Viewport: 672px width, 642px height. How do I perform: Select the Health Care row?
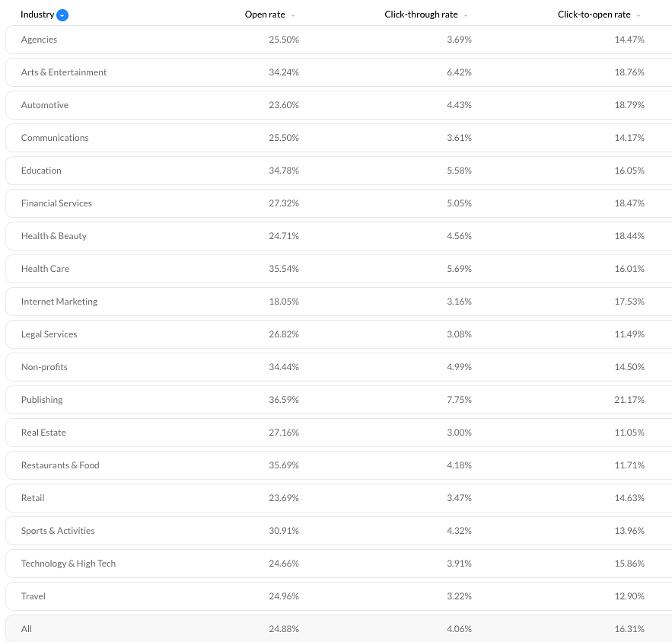339,269
